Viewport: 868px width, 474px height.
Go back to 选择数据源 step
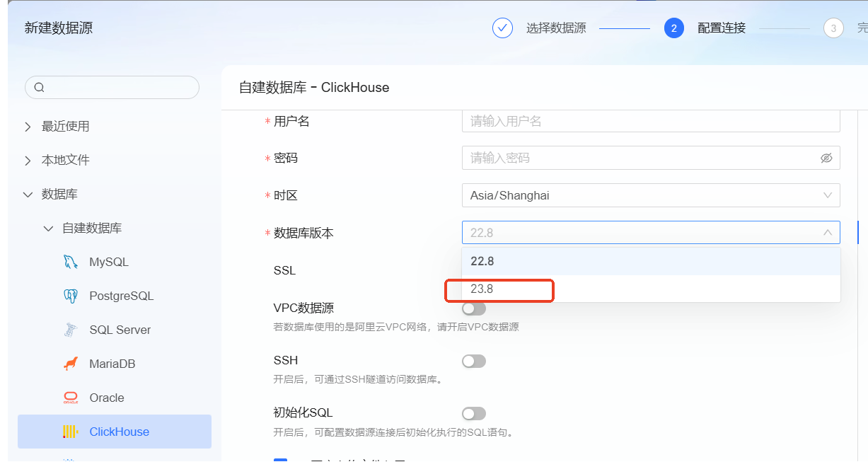coord(555,28)
